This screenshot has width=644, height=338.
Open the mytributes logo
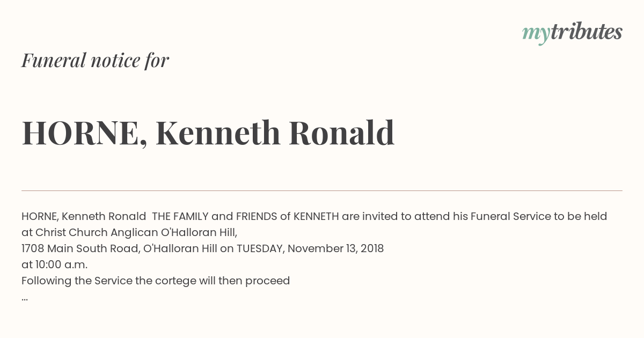coord(572,33)
